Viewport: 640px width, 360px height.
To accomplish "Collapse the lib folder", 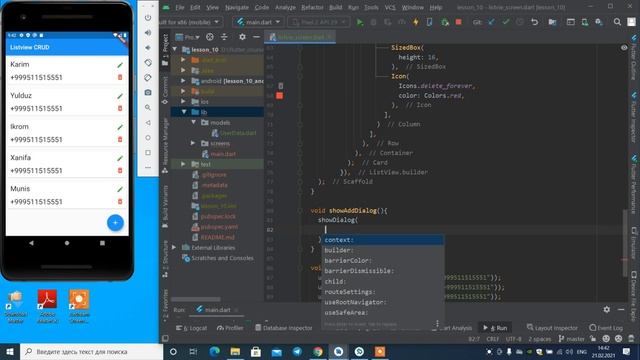I will point(183,112).
